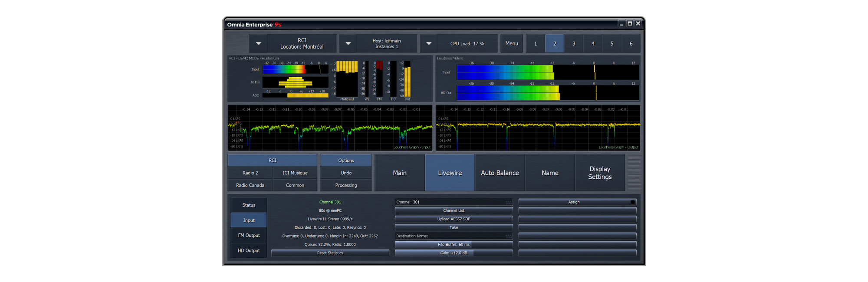Click the Reset Statistics button

point(330,253)
